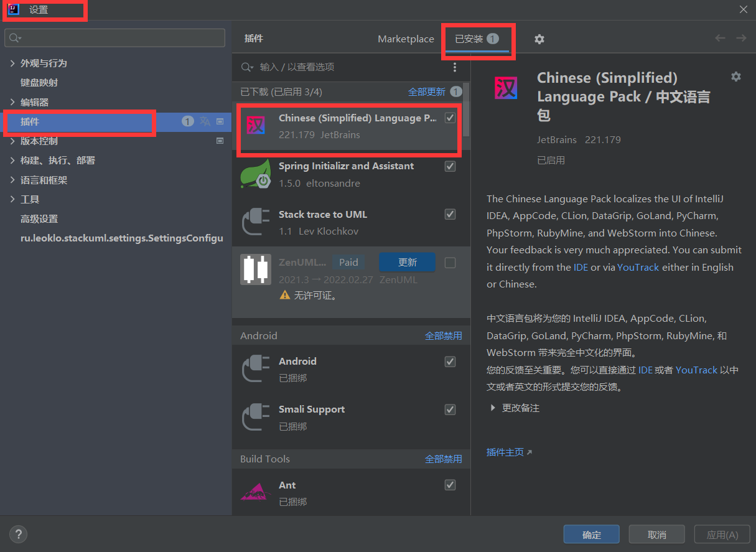The height and width of the screenshot is (552, 756).
Task: Expand the 更改备注 disclosure triangle
Action: (493, 408)
